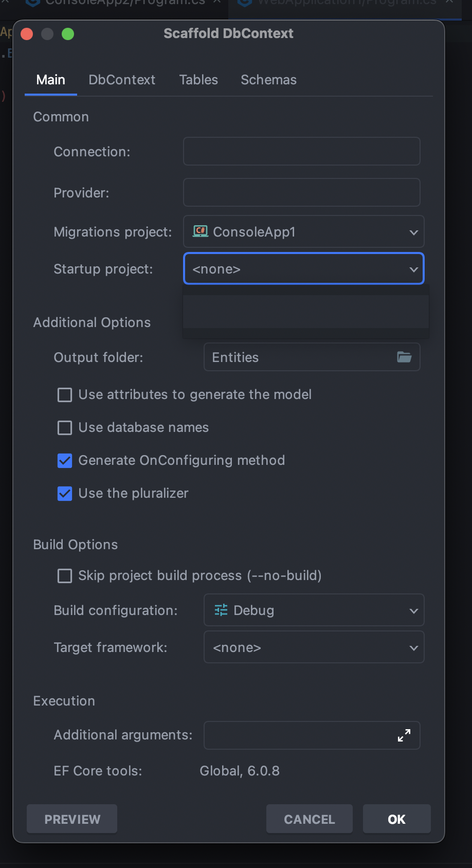The width and height of the screenshot is (472, 868).
Task: Click the Connection input field
Action: pos(301,151)
